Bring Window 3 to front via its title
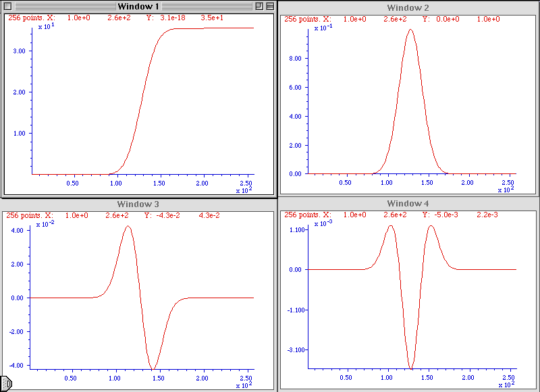Viewport: 540px width, 392px height. point(138,204)
